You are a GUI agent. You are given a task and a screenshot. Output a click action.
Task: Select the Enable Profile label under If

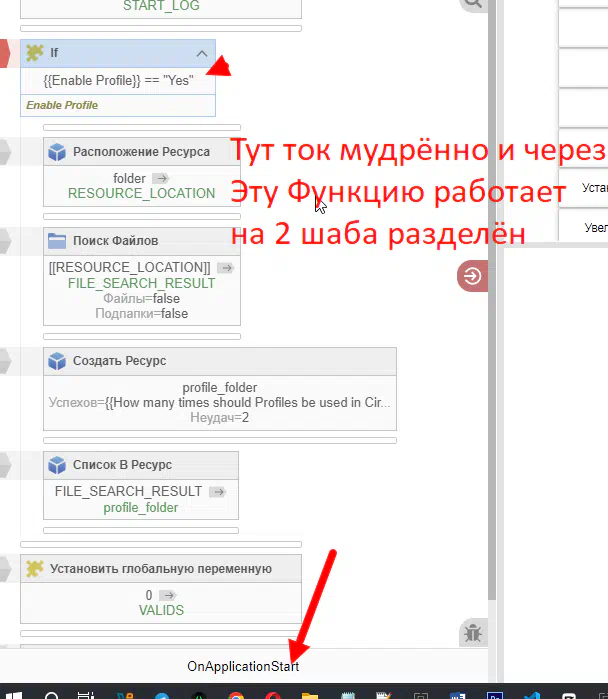[62, 105]
